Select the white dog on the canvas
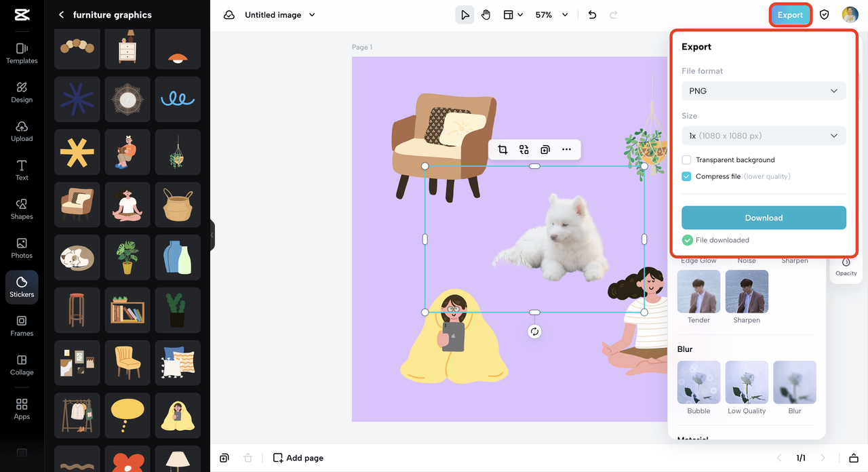This screenshot has width=868, height=472. (x=549, y=237)
